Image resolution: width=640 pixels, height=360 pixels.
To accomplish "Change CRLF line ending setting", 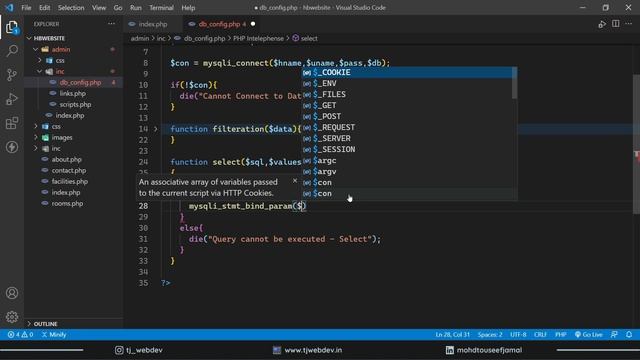I will tap(540, 335).
